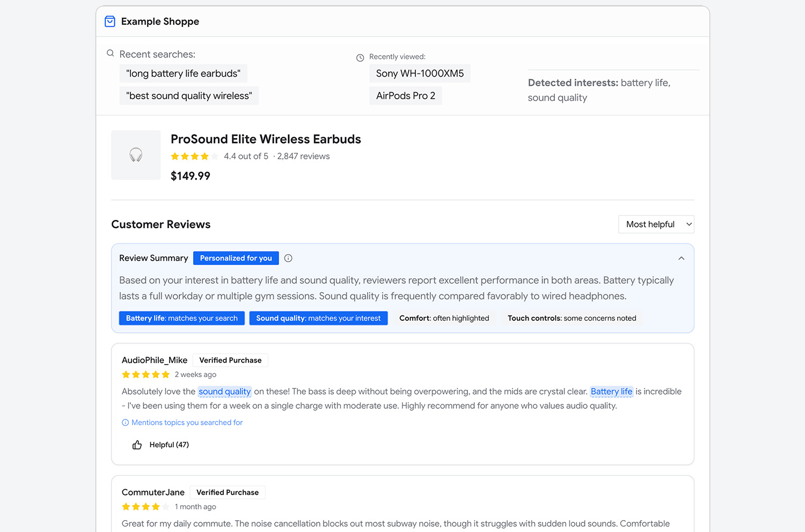Click a star in AudioPhile_Mike's five-star rating
This screenshot has width=805, height=532.
click(145, 374)
